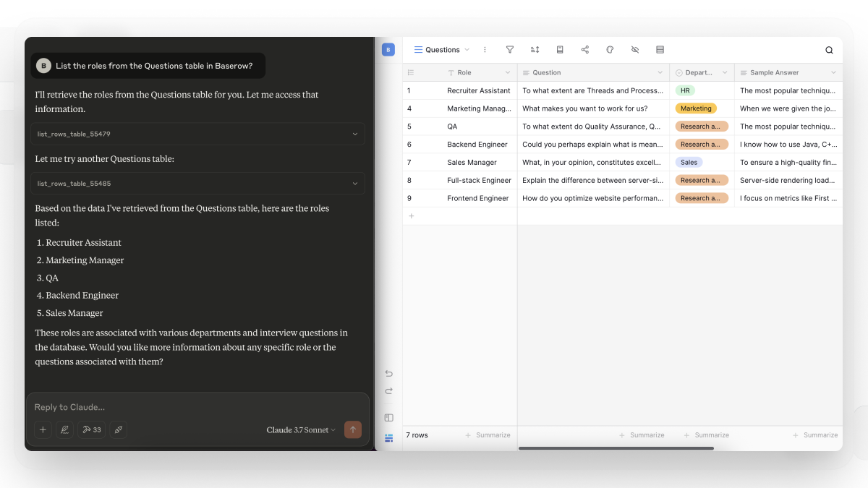This screenshot has width=868, height=488.
Task: Undo the last action in Baserow
Action: 388,374
